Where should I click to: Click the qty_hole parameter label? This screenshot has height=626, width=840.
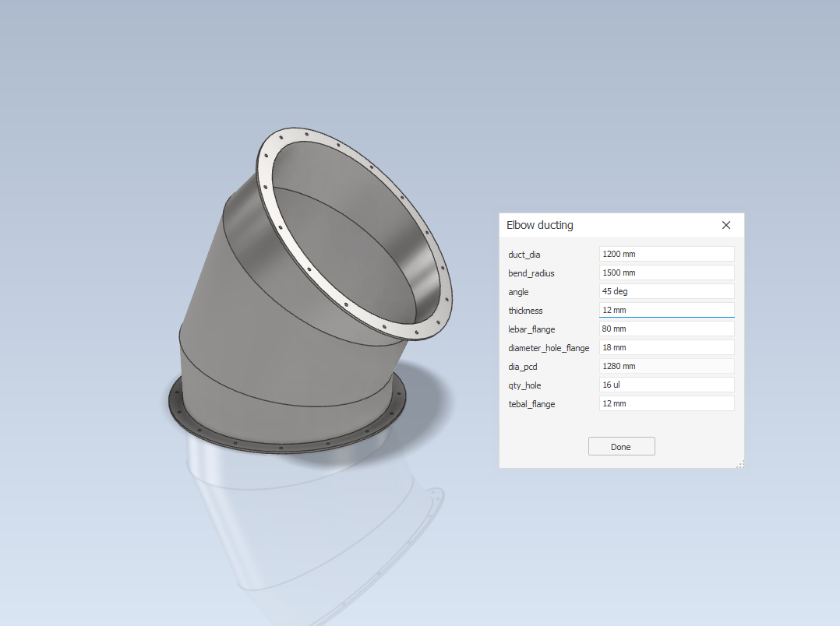(524, 386)
